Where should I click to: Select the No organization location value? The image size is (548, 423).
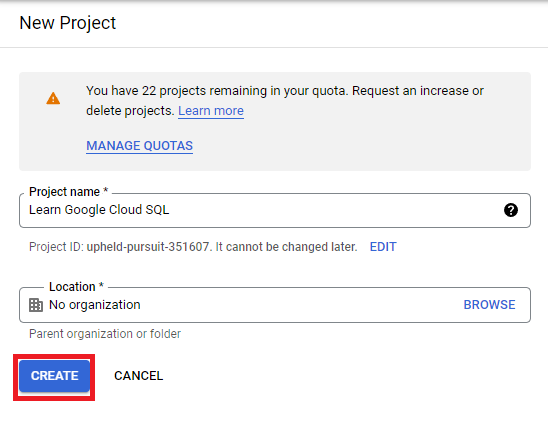click(95, 305)
